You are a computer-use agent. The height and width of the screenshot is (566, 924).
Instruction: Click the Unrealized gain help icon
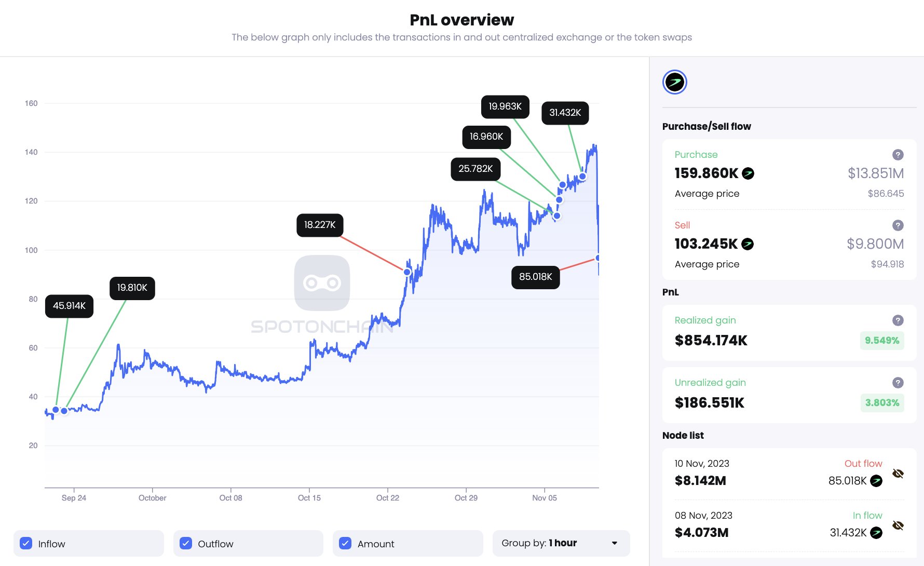(898, 383)
